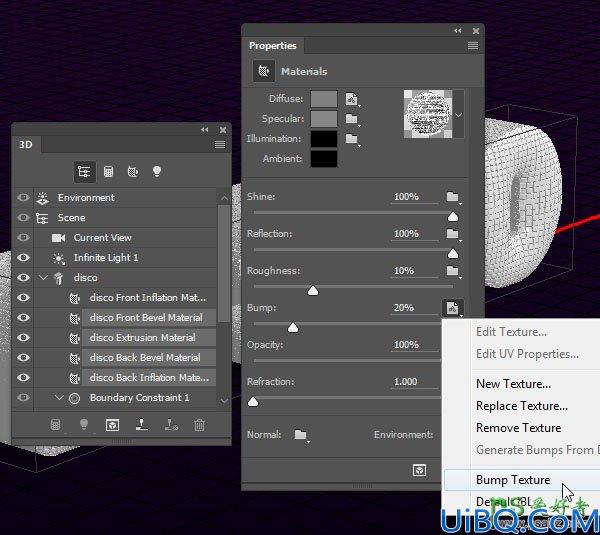600x535 pixels.
Task: Click the Opacity value field
Action: coord(414,344)
